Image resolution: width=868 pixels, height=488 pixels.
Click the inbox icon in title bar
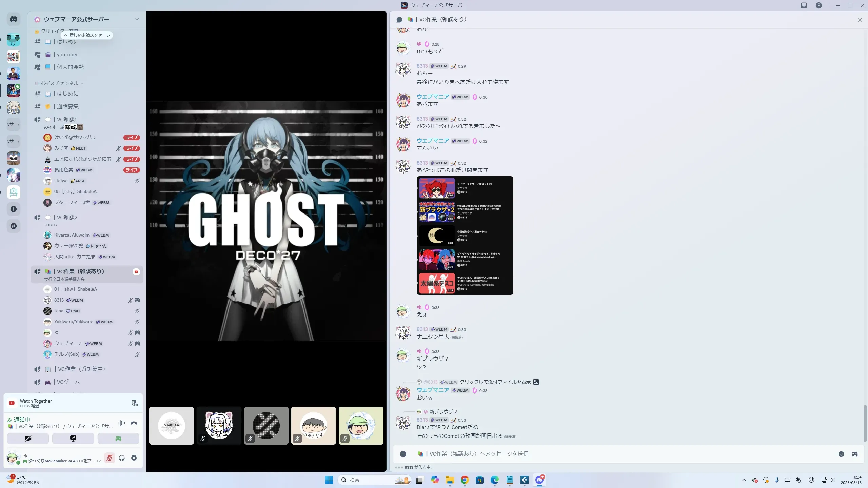tap(804, 5)
